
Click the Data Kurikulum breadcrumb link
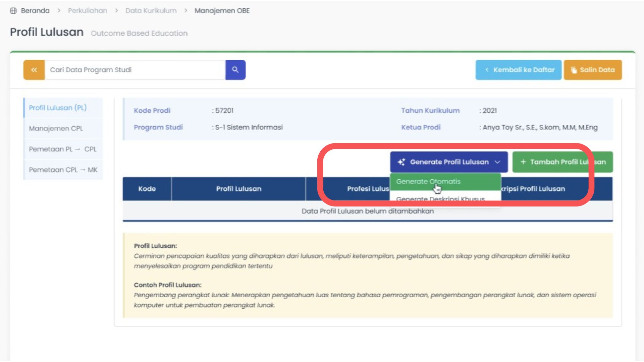coord(151,11)
